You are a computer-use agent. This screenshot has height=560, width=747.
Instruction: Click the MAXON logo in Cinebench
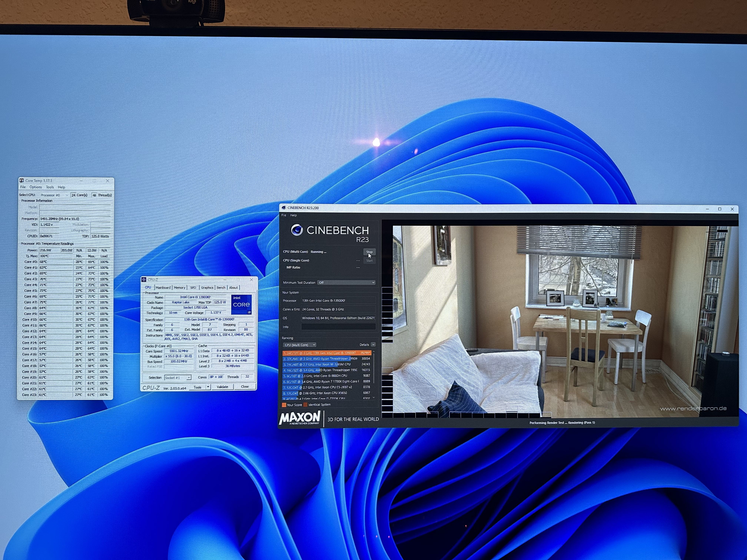(300, 418)
